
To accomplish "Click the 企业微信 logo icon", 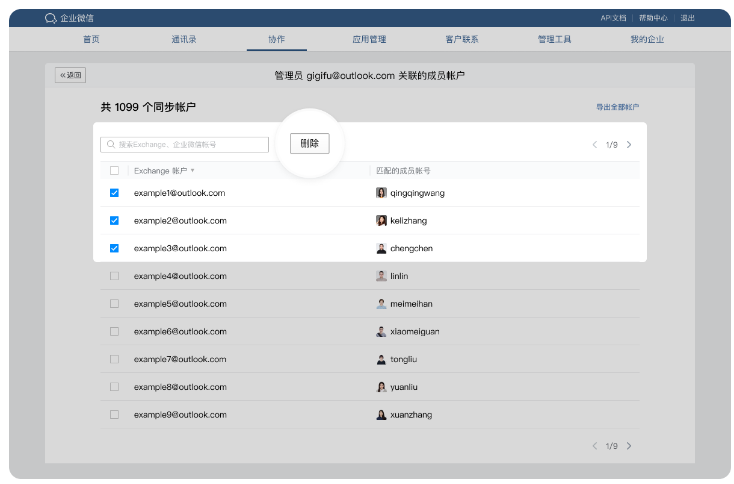I will click(x=50, y=18).
